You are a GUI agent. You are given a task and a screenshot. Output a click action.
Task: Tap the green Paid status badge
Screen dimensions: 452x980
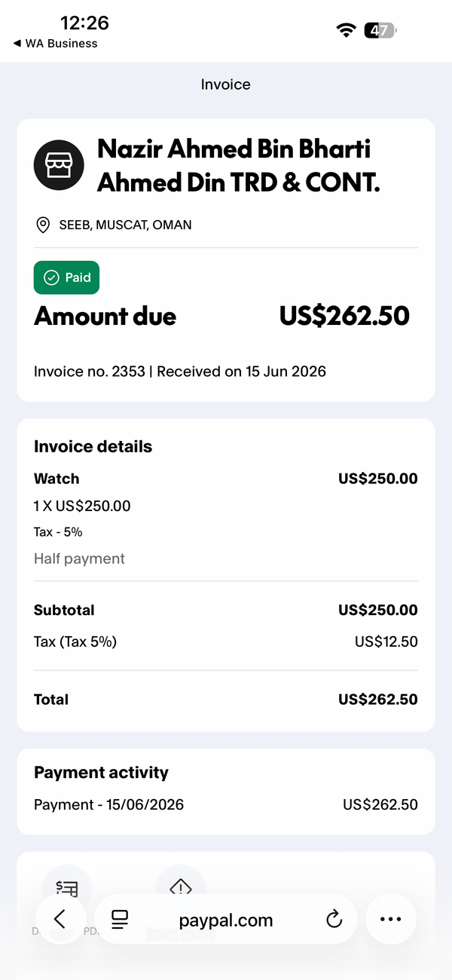(x=66, y=277)
